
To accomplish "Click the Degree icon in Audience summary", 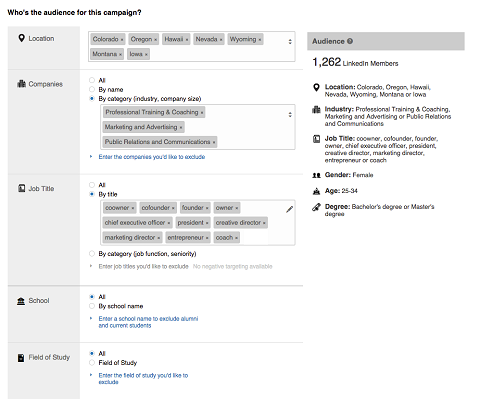I will (x=316, y=207).
